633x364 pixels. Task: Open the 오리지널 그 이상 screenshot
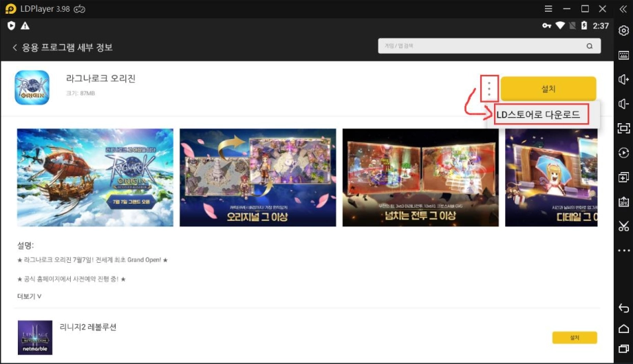pos(257,178)
